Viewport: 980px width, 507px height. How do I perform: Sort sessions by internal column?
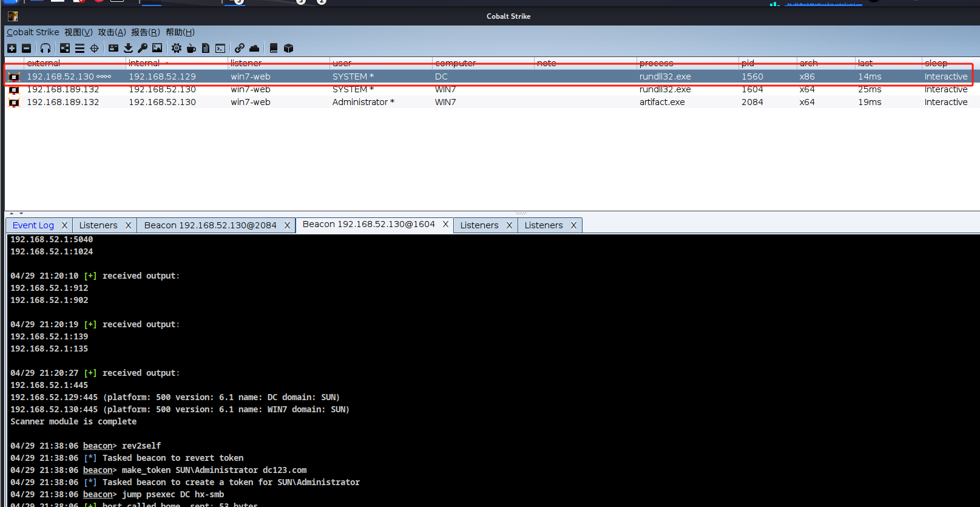(177, 63)
